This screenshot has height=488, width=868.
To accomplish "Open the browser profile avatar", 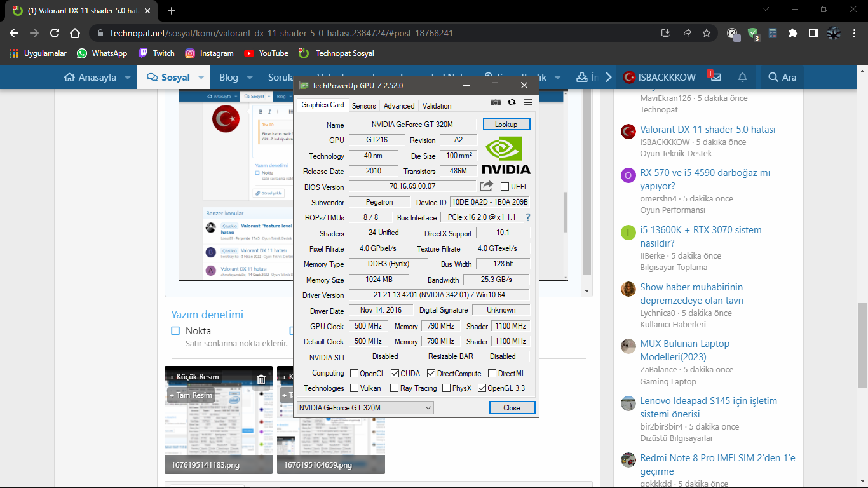I will pyautogui.click(x=834, y=33).
